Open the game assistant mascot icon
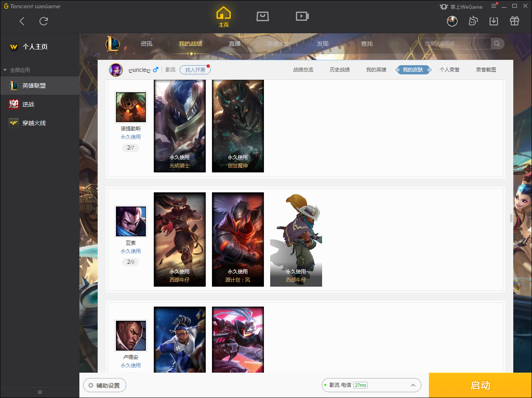Viewport: 532px width, 398px height. click(473, 21)
